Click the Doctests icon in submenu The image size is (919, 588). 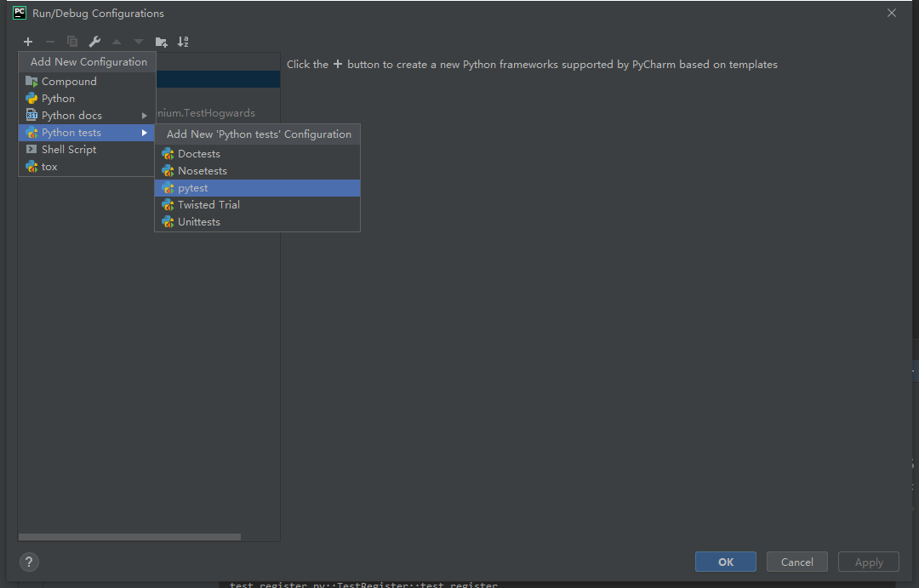[168, 154]
